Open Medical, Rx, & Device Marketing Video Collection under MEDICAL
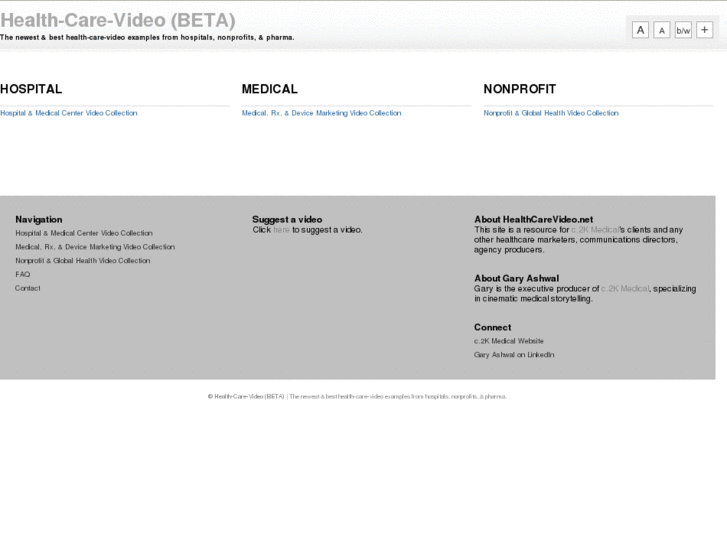Screen dimensions: 727x545 pos(321,113)
